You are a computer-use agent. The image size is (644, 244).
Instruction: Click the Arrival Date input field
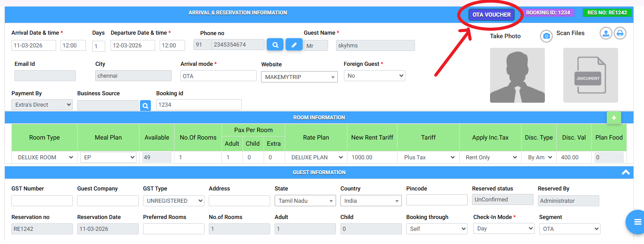[x=34, y=46]
